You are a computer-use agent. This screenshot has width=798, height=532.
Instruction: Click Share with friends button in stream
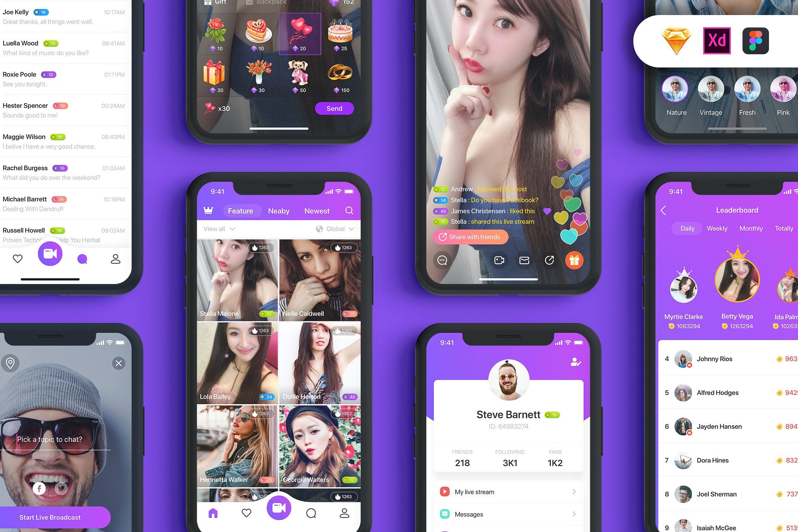pyautogui.click(x=470, y=236)
